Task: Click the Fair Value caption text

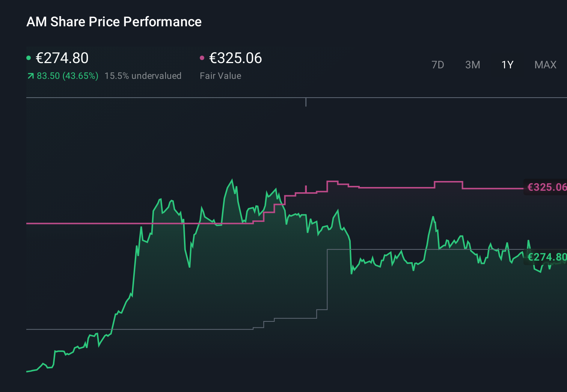Action: pos(221,76)
